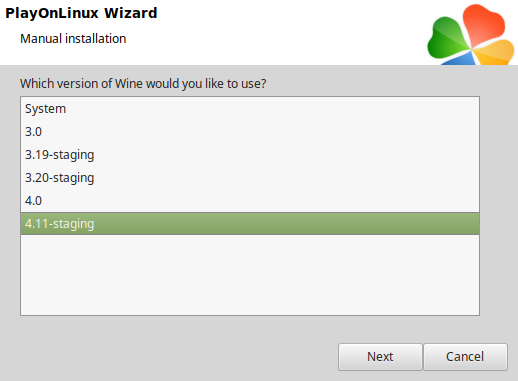
Task: Click the word Wizard in the title
Action: point(131,13)
